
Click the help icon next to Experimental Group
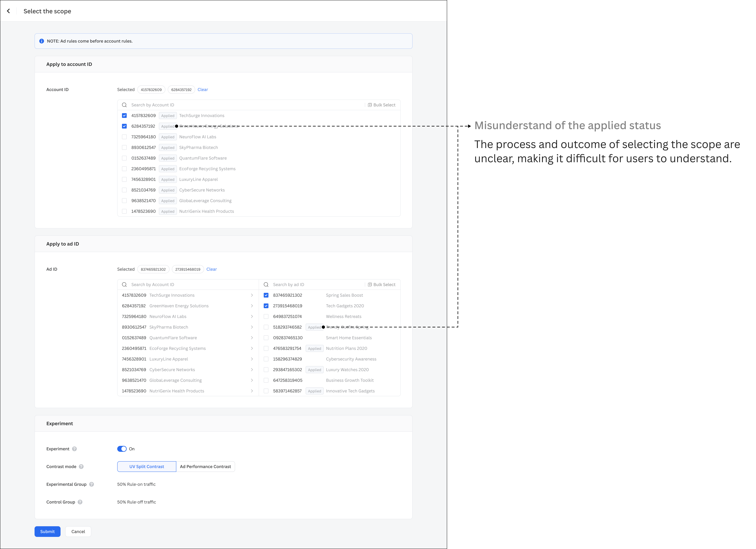tap(92, 484)
